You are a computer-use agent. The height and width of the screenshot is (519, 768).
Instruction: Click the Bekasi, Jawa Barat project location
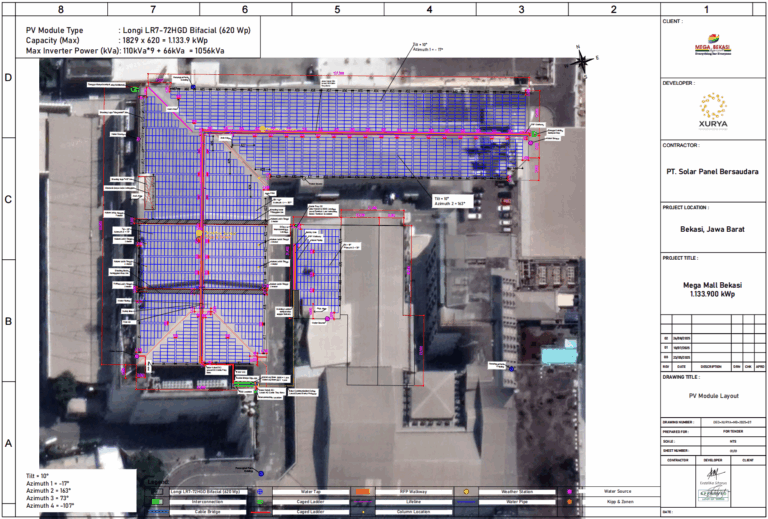tap(711, 228)
